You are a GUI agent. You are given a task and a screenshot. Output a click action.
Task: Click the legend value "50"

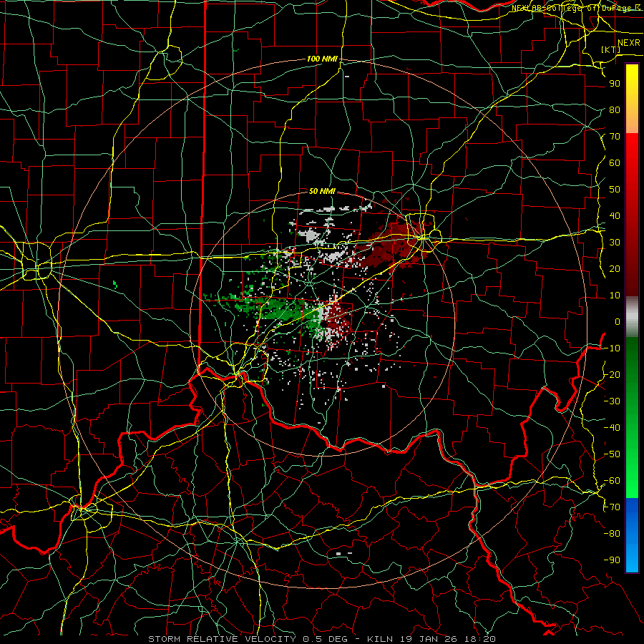pos(615,190)
